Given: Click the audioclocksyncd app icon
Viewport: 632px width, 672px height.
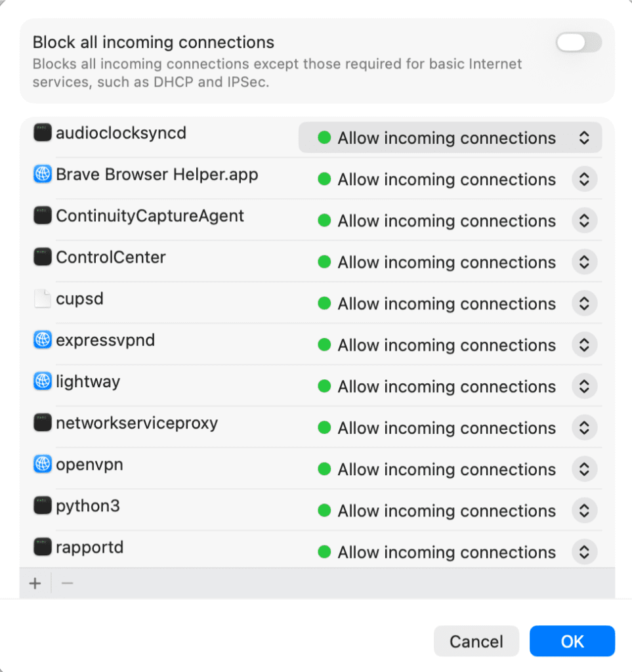Looking at the screenshot, I should coord(43,133).
